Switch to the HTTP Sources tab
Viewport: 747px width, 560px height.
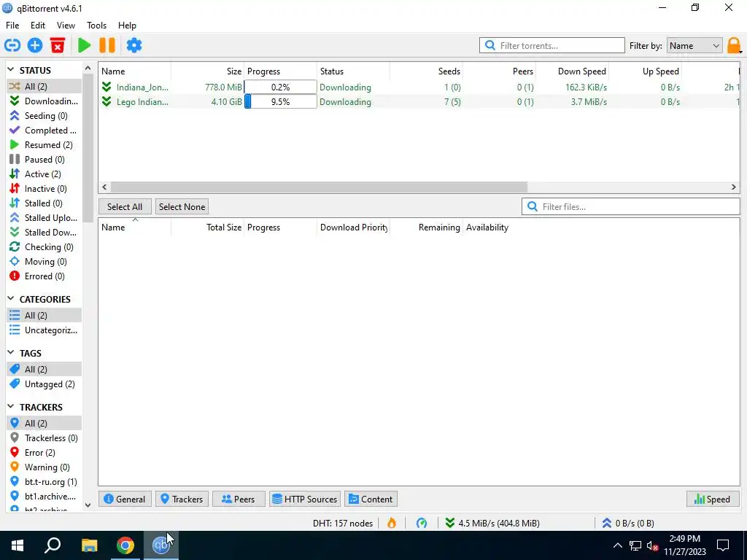coord(305,499)
